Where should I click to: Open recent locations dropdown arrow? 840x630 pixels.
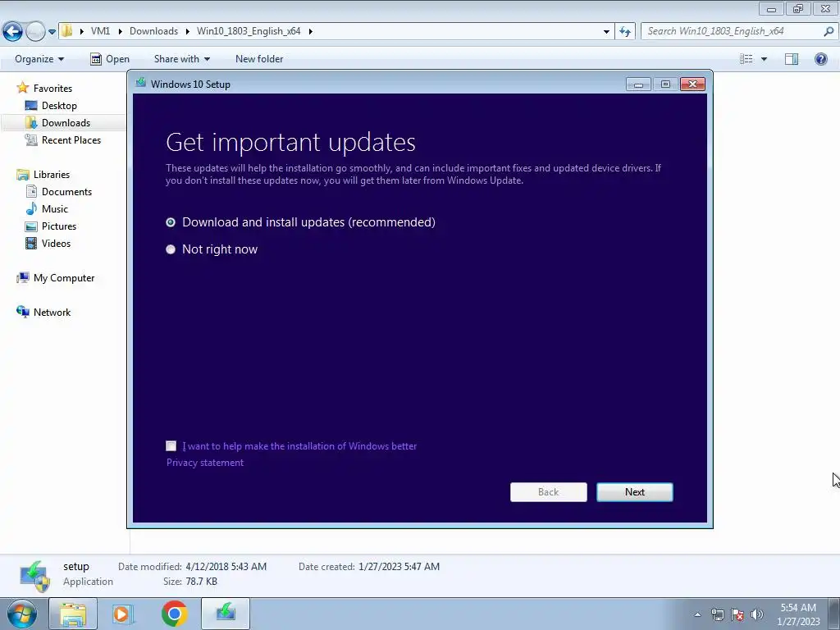tap(52, 32)
